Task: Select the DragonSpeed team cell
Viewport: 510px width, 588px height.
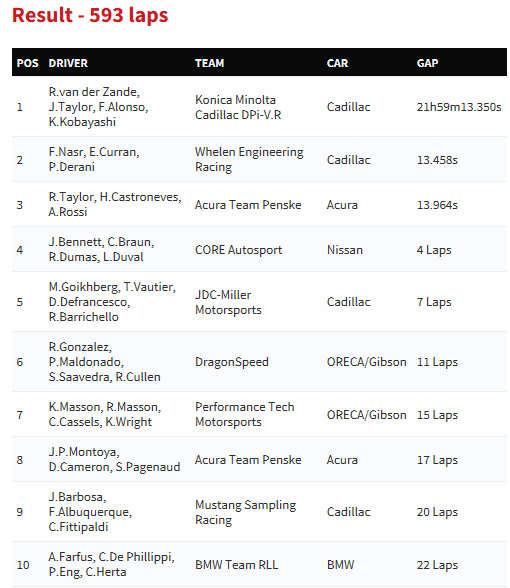Action: 231,362
